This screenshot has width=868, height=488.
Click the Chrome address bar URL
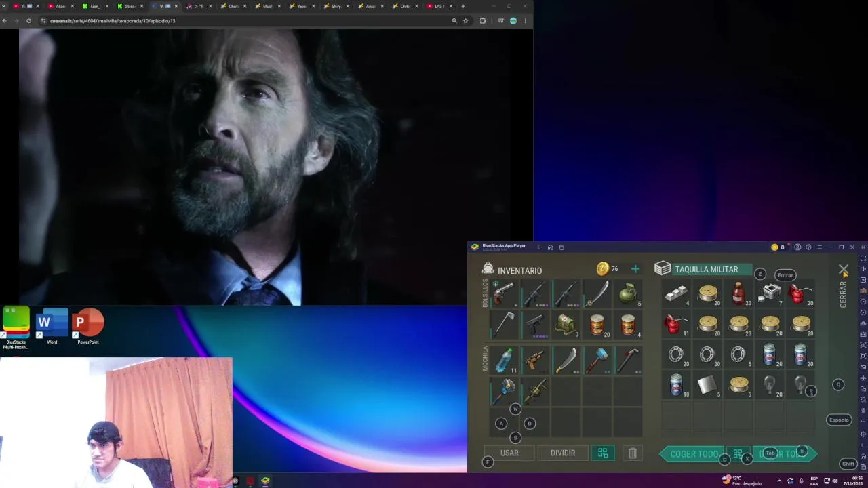pos(113,21)
